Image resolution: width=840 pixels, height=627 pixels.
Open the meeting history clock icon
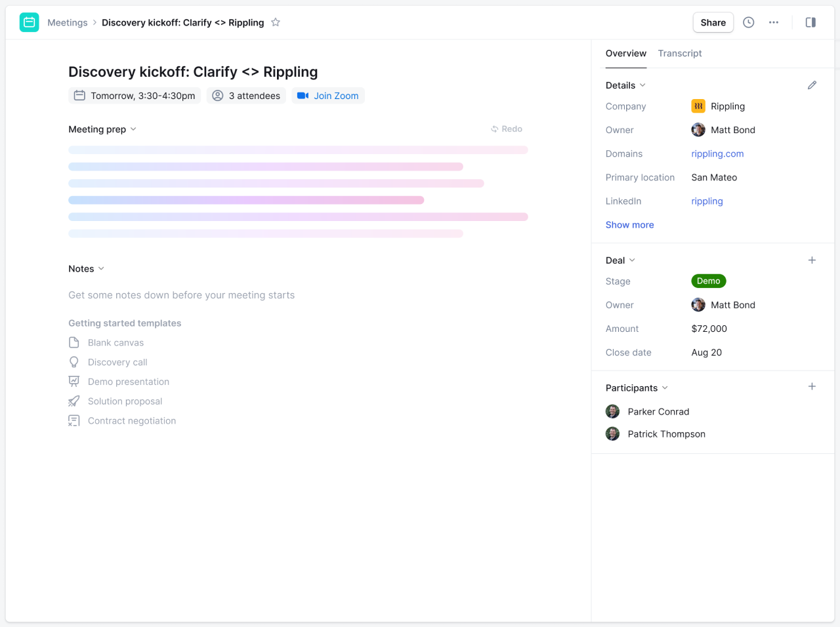coord(749,22)
